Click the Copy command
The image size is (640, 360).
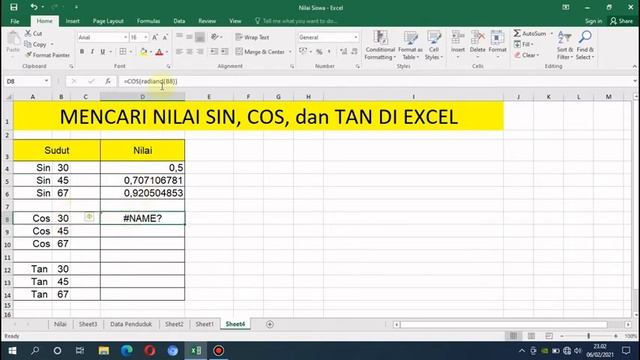tap(36, 44)
